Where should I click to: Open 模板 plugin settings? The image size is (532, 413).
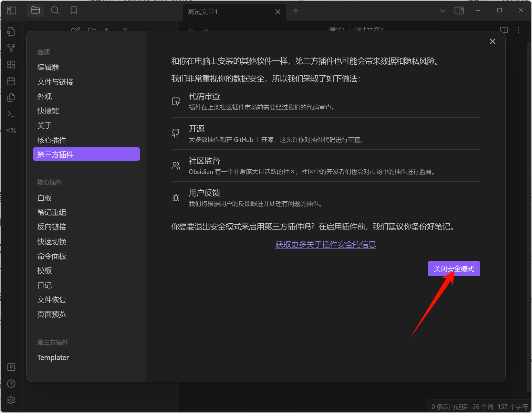pos(86,271)
